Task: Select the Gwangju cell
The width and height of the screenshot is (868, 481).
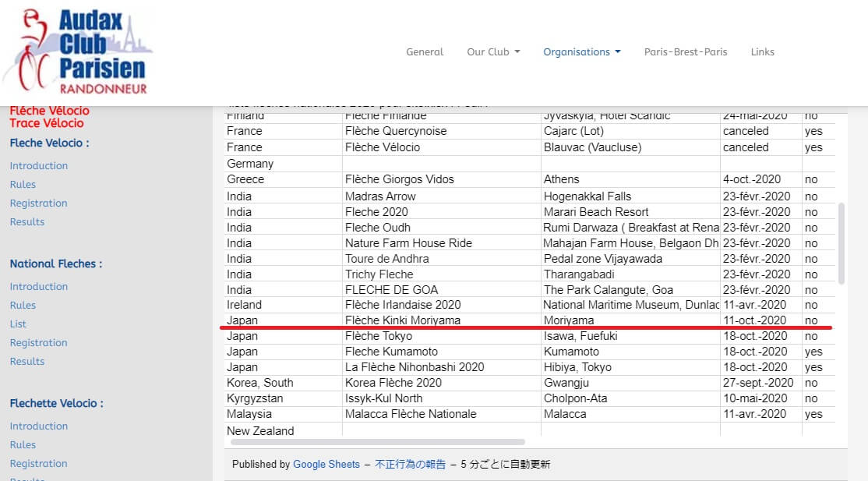Action: click(630, 382)
